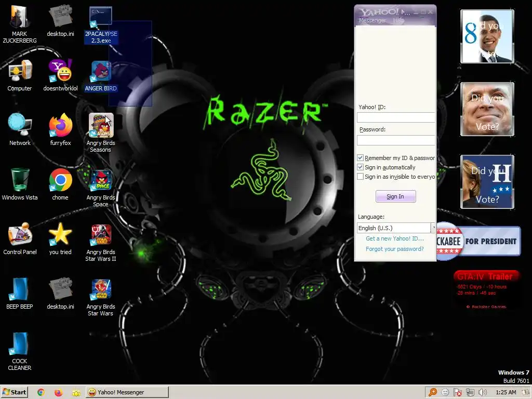Select the Angry Birds Star Wars icon
532x399 pixels.
(x=101, y=297)
